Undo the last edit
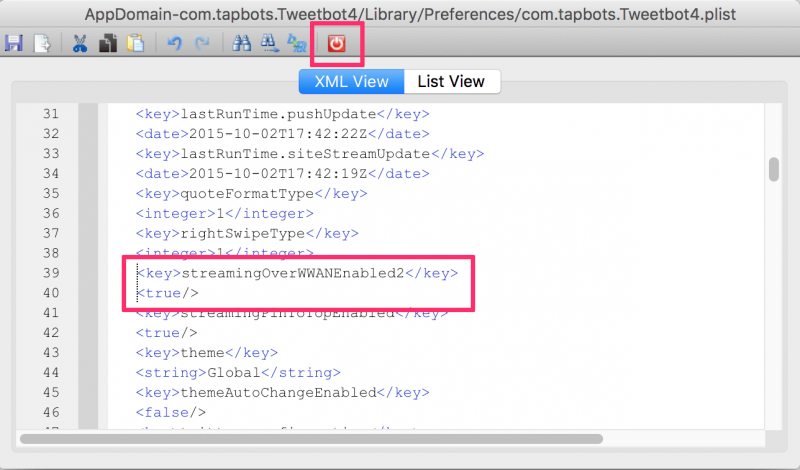Image resolution: width=800 pixels, height=470 pixels. tap(174, 43)
